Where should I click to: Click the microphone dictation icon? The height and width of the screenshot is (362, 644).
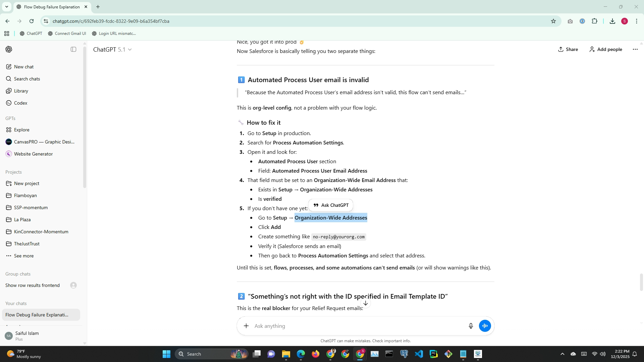(471, 326)
